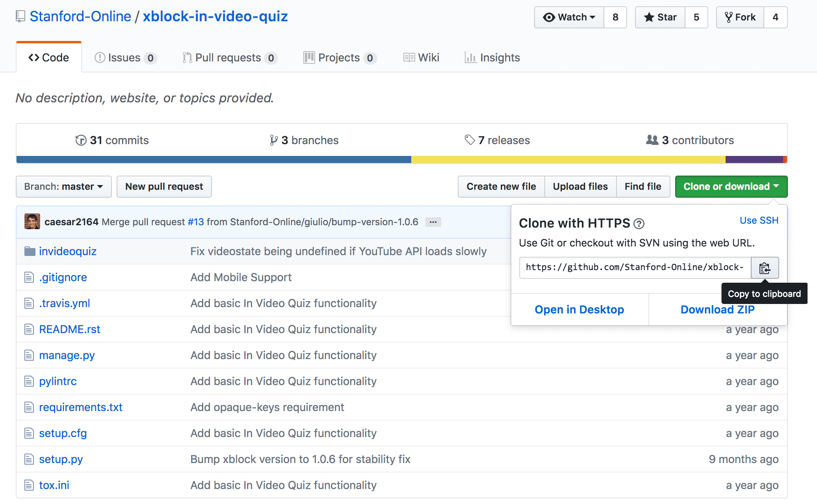Select the HTTPS clone URL field
This screenshot has height=504, width=817.
point(635,268)
